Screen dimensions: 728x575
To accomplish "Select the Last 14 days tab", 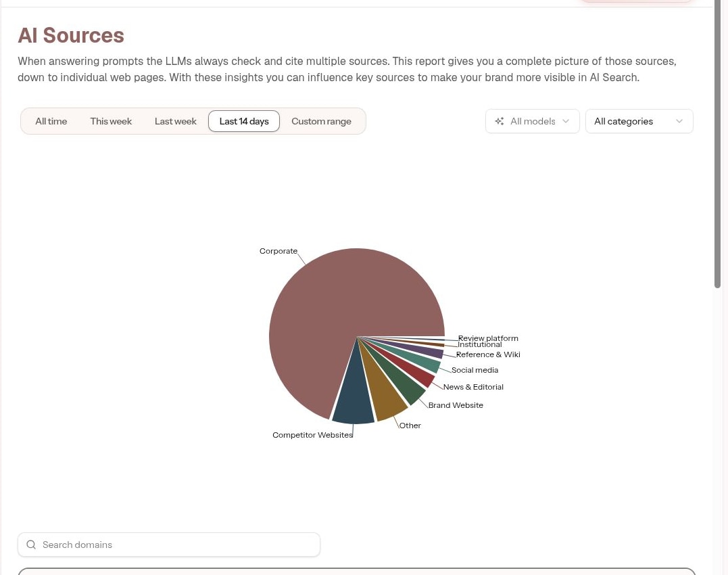I will (x=244, y=121).
